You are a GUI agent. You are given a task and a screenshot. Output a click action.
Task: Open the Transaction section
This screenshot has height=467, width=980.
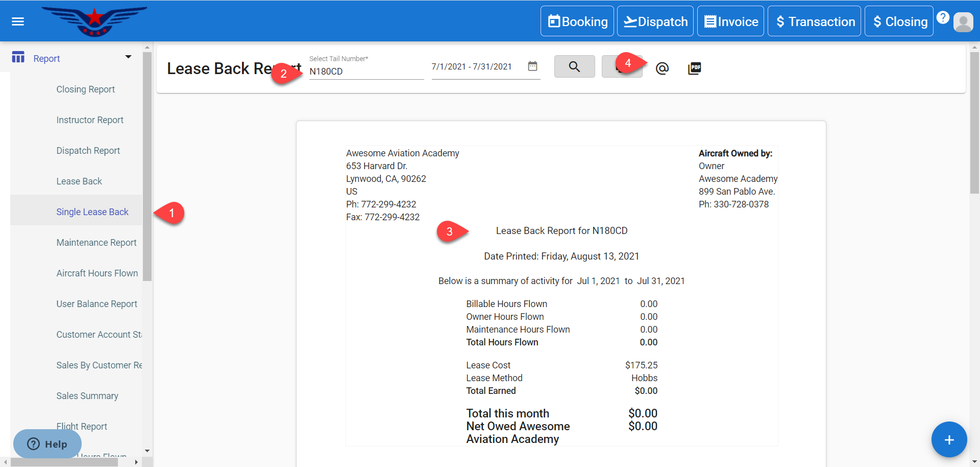814,21
